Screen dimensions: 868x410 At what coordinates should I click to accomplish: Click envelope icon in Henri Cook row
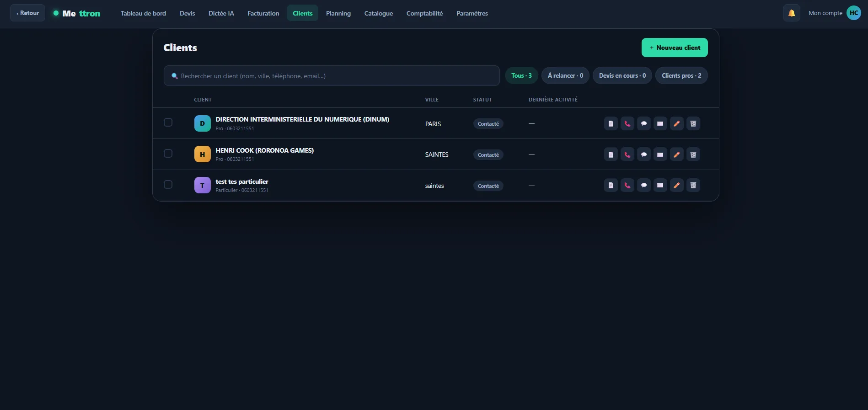(x=660, y=154)
